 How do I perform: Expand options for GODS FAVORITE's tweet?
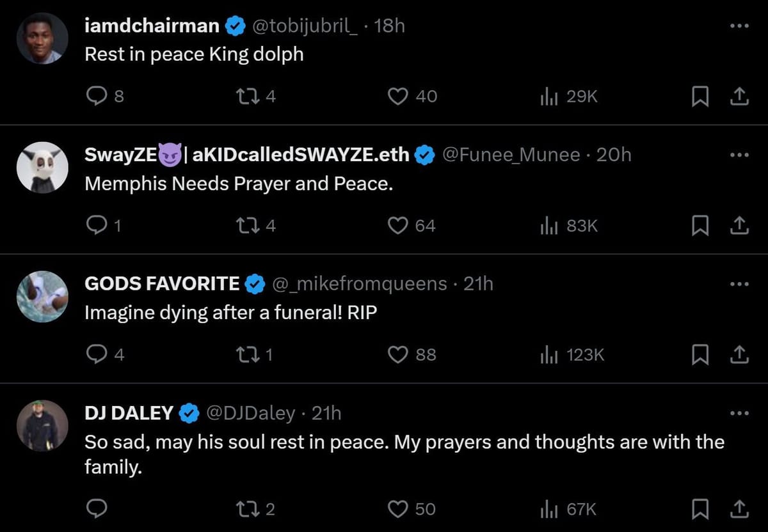point(740,283)
